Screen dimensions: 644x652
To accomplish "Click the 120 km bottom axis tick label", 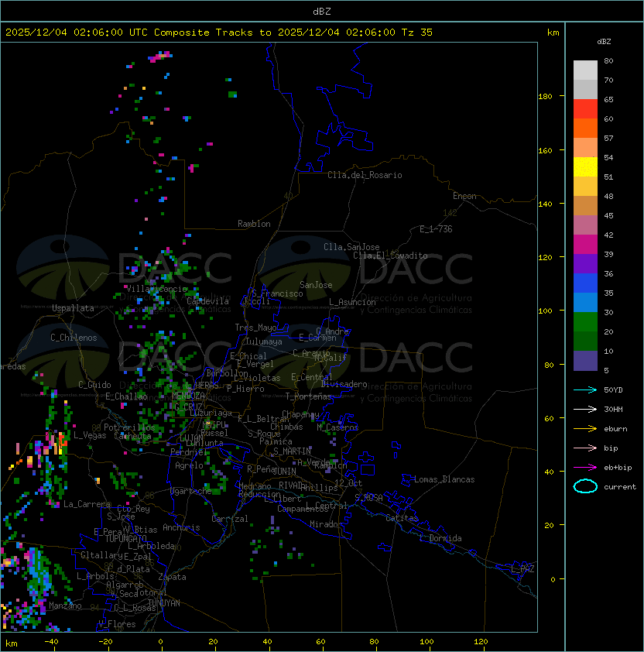I will [481, 642].
